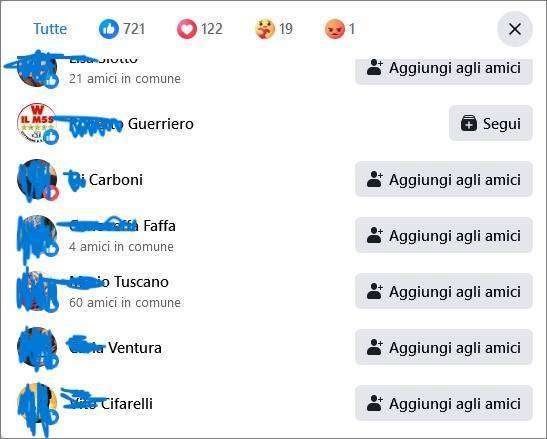
Task: Open the Faffa profile name link
Action: [x=122, y=226]
